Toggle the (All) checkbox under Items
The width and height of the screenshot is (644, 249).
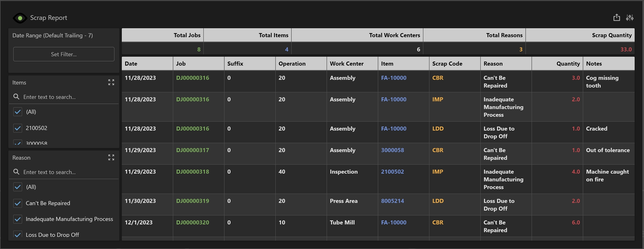point(18,112)
